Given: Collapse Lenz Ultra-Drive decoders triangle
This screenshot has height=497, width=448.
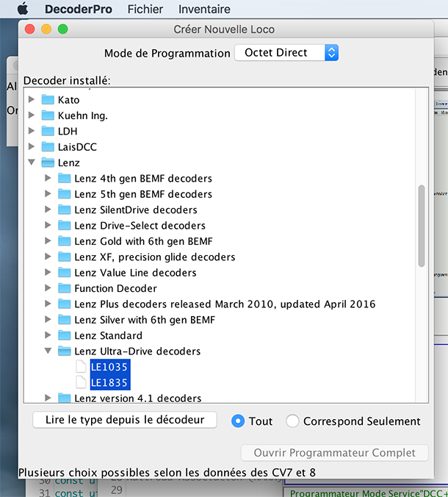Looking at the screenshot, I should [48, 351].
